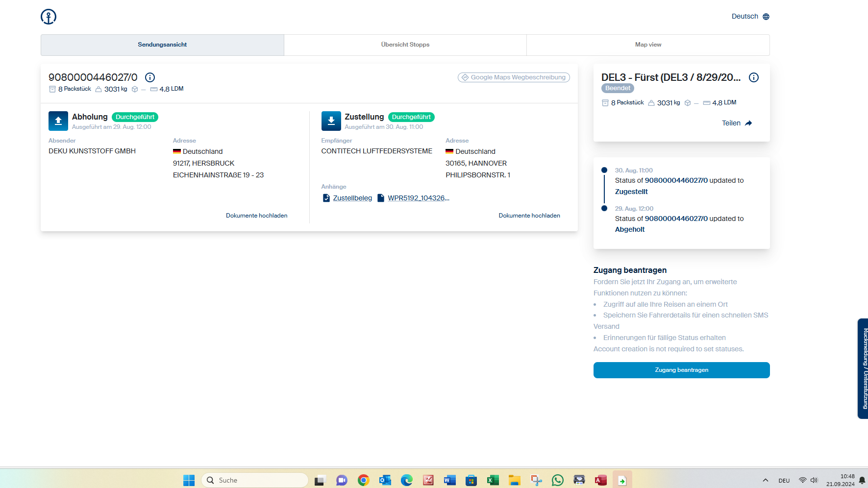Open the red PDF app taskbar icon
Viewport: 868px width, 488px height.
(428, 480)
